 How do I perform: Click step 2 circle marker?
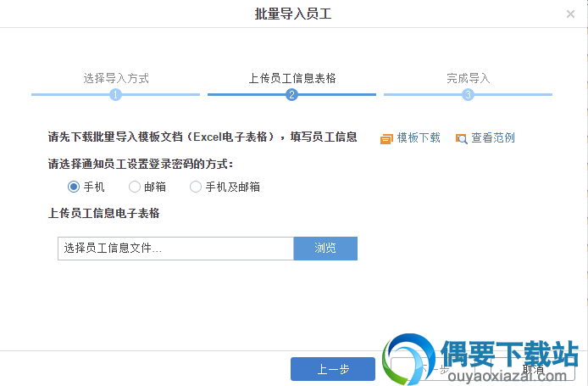tap(291, 95)
